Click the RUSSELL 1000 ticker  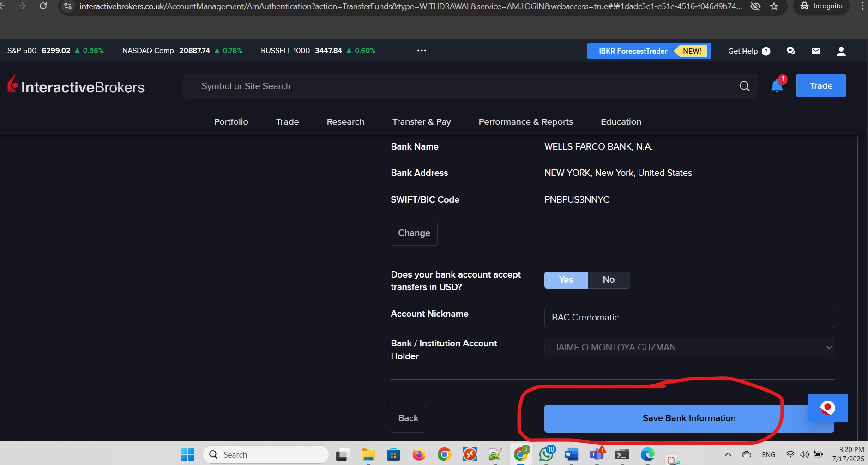[318, 51]
